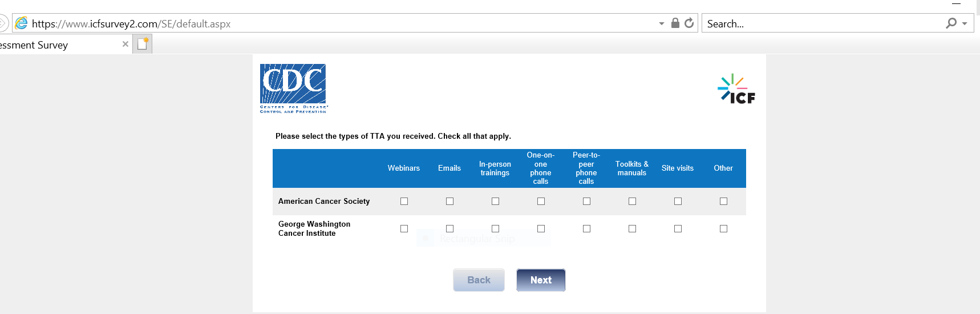The image size is (980, 314).
Task: Check Webinars for American Cancer Society
Action: pyautogui.click(x=404, y=202)
